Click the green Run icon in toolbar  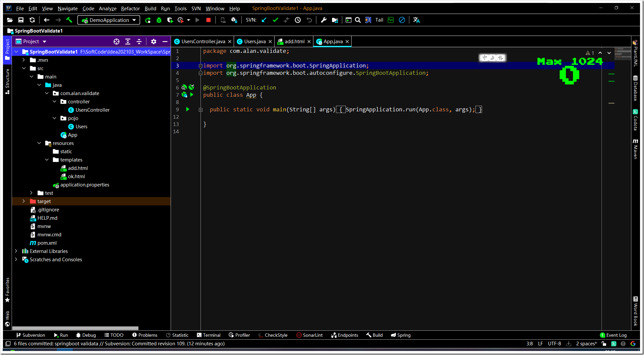click(148, 20)
